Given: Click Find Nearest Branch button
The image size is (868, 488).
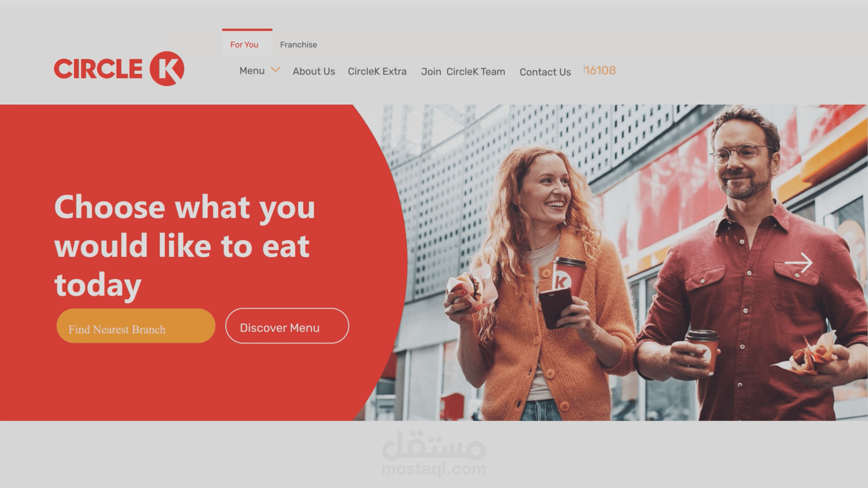Looking at the screenshot, I should click(x=136, y=327).
